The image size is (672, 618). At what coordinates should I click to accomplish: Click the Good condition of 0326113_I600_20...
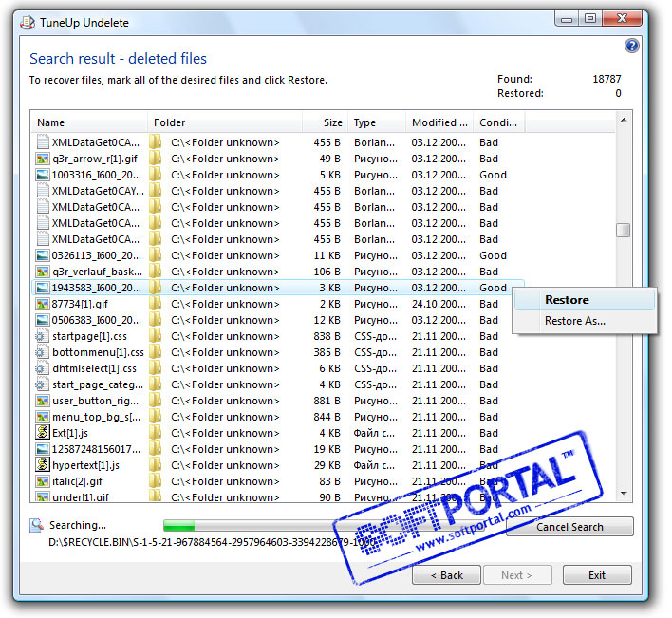(493, 256)
